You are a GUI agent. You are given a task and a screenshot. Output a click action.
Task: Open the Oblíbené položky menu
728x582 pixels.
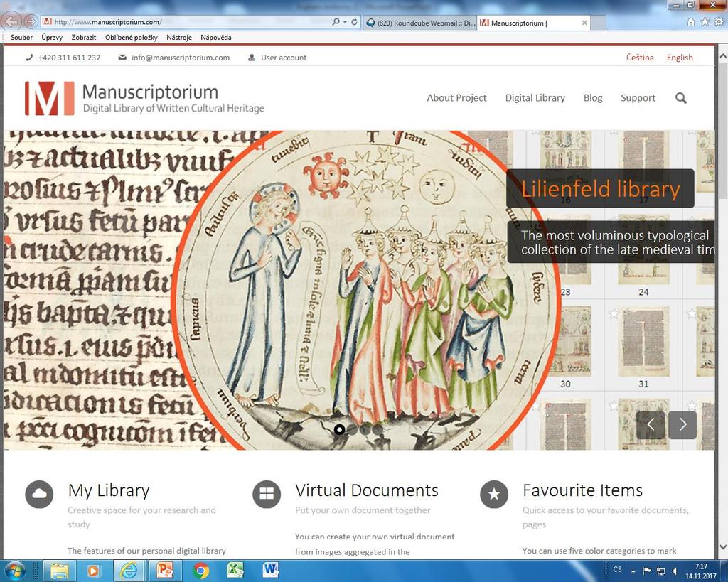[x=132, y=38]
